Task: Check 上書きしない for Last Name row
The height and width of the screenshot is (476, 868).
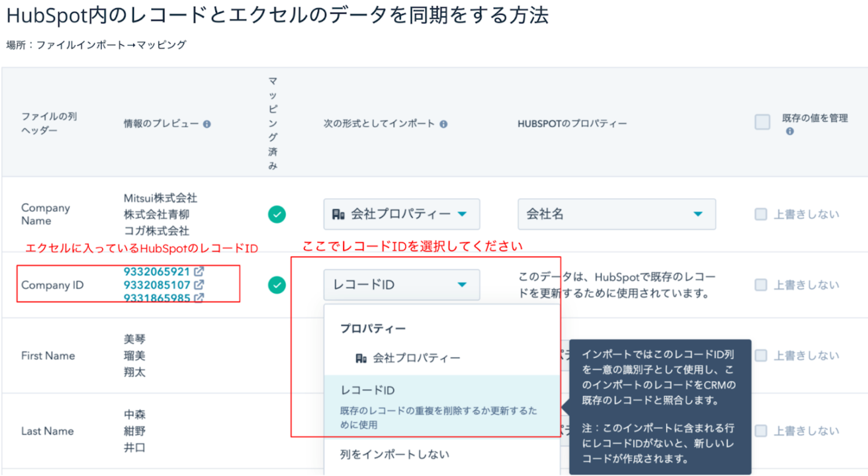Action: (760, 431)
